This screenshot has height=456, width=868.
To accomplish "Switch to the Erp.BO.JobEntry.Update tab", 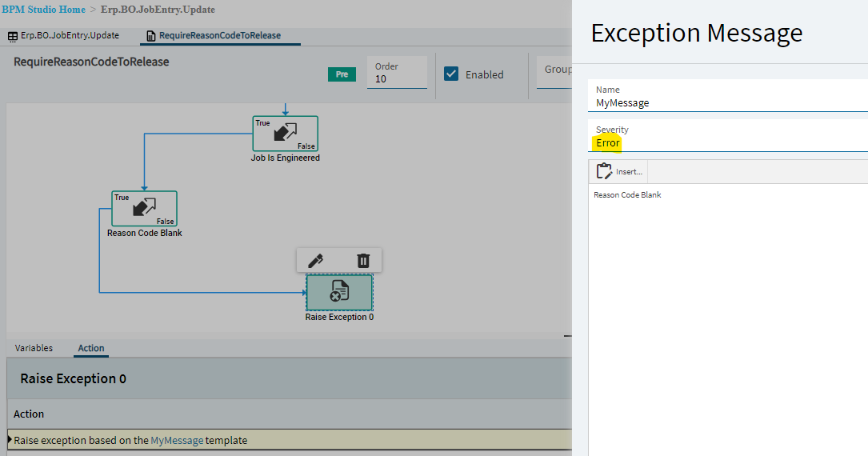I will coord(64,35).
